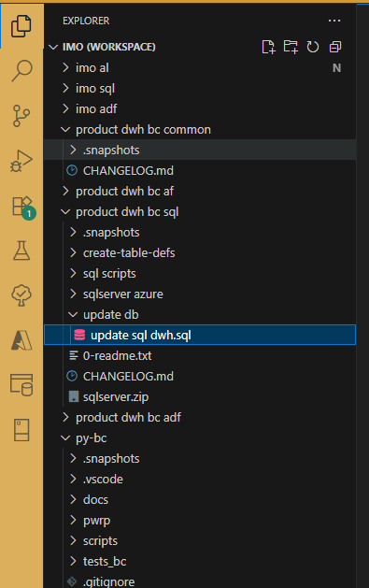The height and width of the screenshot is (588, 369).
Task: Expand the imo al folder
Action: 65,67
